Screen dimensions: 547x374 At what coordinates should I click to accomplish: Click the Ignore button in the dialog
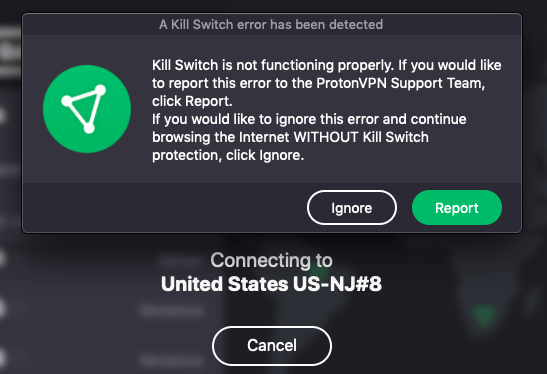(x=352, y=208)
